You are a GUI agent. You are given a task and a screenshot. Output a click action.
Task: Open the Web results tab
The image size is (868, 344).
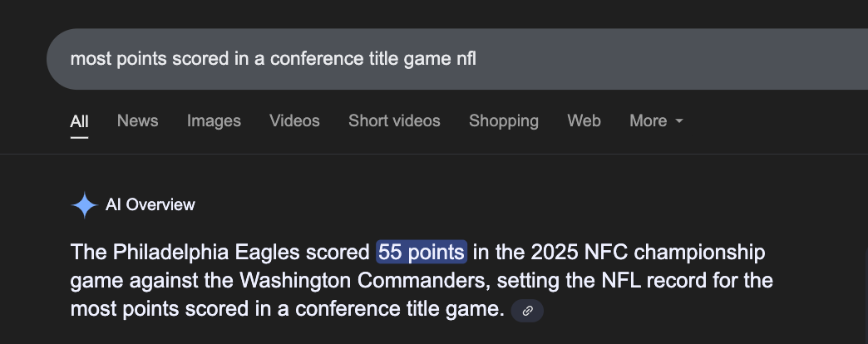584,121
